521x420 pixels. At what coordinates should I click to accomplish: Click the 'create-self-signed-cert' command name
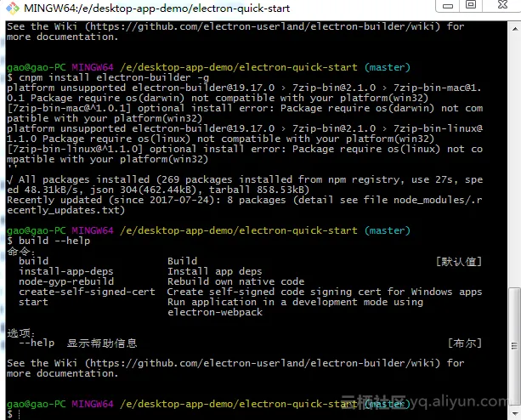(87, 292)
